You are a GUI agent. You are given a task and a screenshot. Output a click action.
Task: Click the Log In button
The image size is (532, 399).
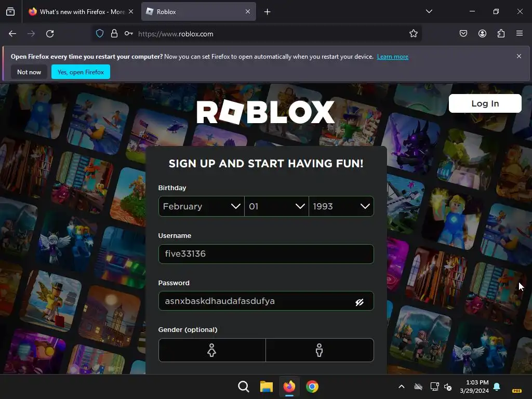485,103
